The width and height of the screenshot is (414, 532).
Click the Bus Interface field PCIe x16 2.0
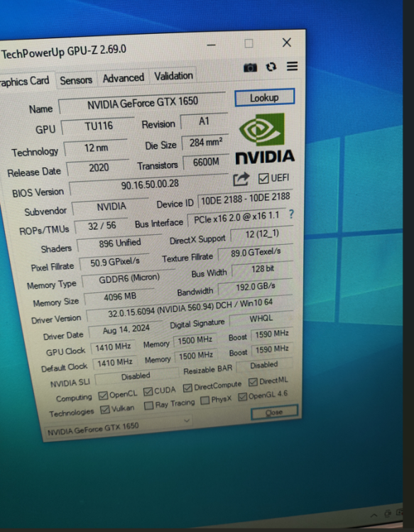tap(236, 218)
